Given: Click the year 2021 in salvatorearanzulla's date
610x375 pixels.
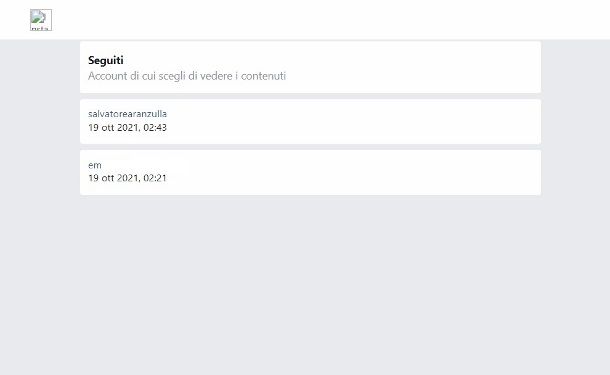Looking at the screenshot, I should tap(128, 128).
